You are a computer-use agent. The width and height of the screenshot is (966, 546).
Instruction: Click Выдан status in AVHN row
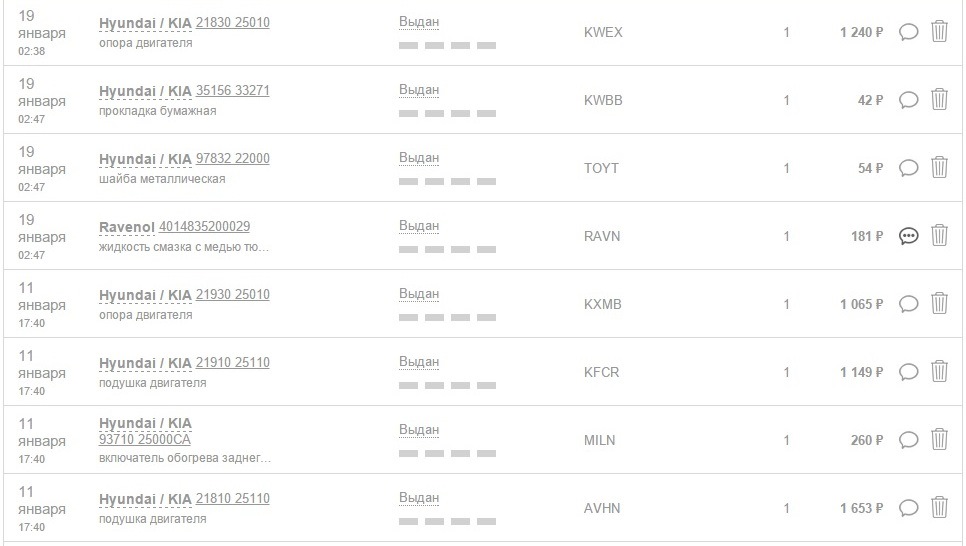[418, 498]
